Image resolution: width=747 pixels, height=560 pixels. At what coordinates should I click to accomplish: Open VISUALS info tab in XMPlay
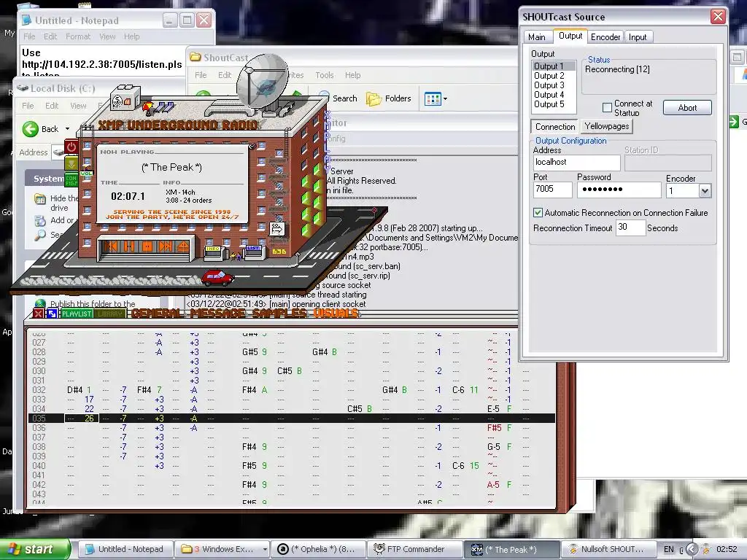[336, 314]
